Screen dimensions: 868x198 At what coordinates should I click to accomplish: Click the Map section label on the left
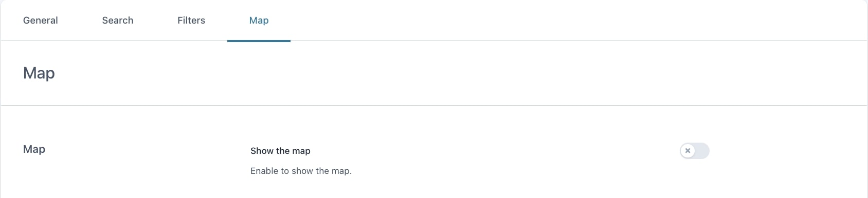pos(34,149)
